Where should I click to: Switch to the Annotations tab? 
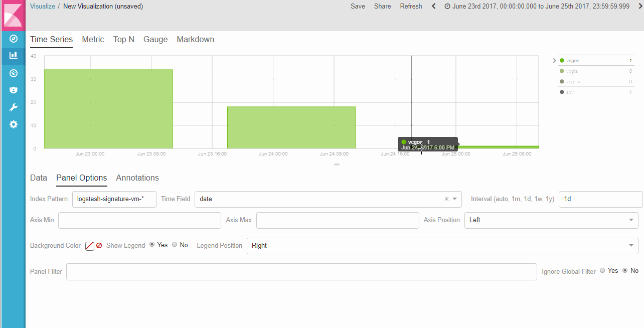137,178
